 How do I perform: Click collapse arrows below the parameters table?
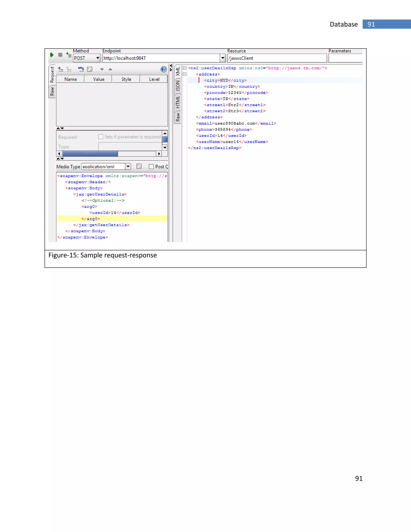click(x=60, y=128)
